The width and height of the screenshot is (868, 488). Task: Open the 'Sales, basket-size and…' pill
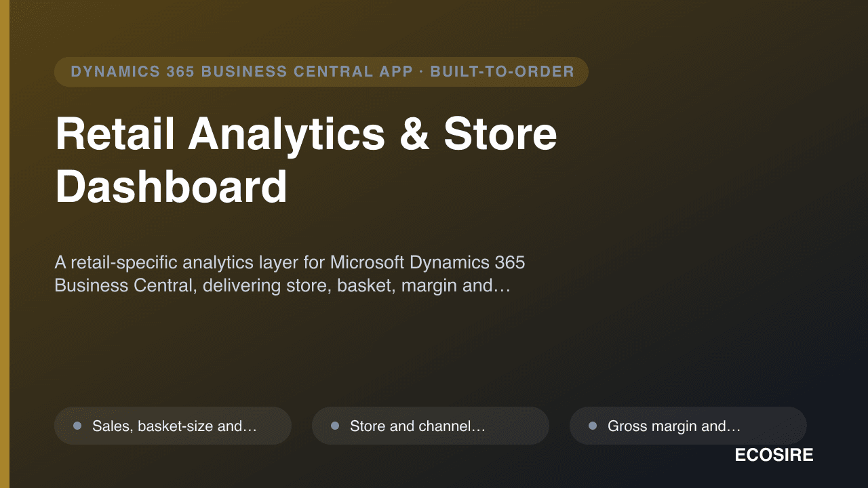click(173, 426)
